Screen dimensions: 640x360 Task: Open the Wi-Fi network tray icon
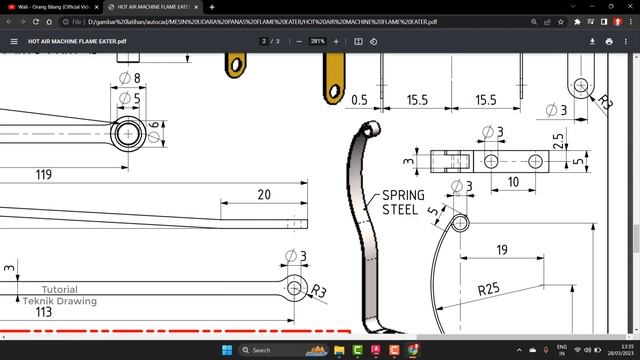tap(578, 350)
